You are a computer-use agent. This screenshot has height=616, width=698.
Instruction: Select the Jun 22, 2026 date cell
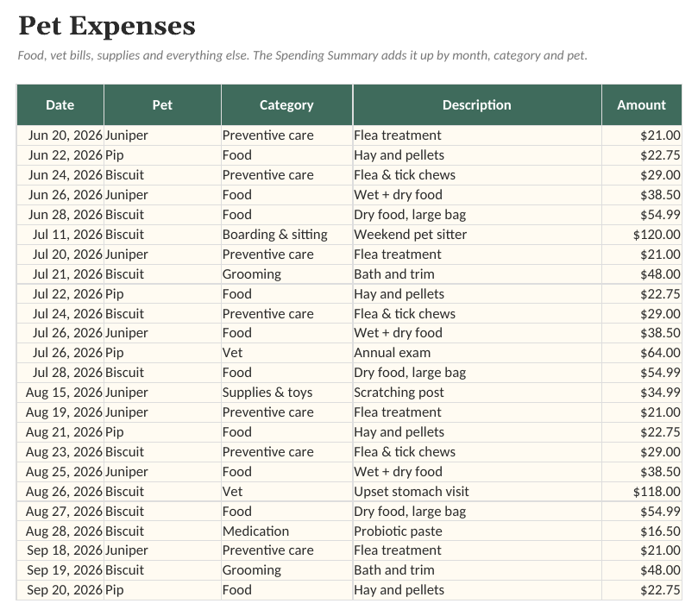[x=60, y=155]
